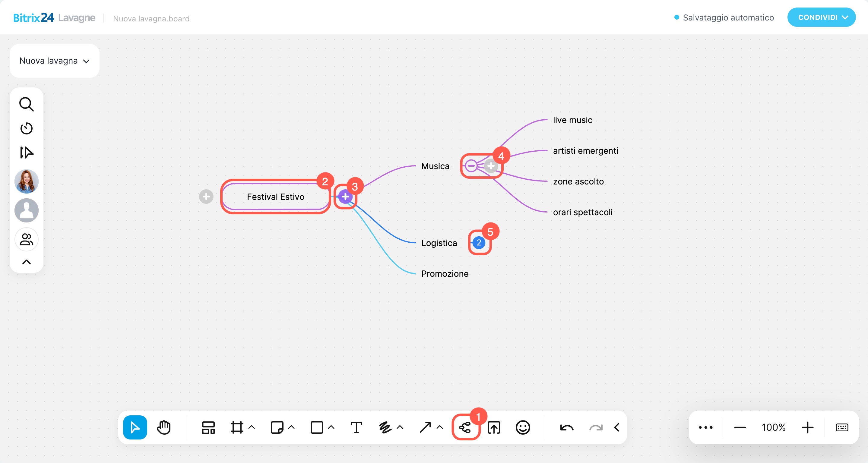Click the undo button
The width and height of the screenshot is (868, 463).
click(x=567, y=428)
